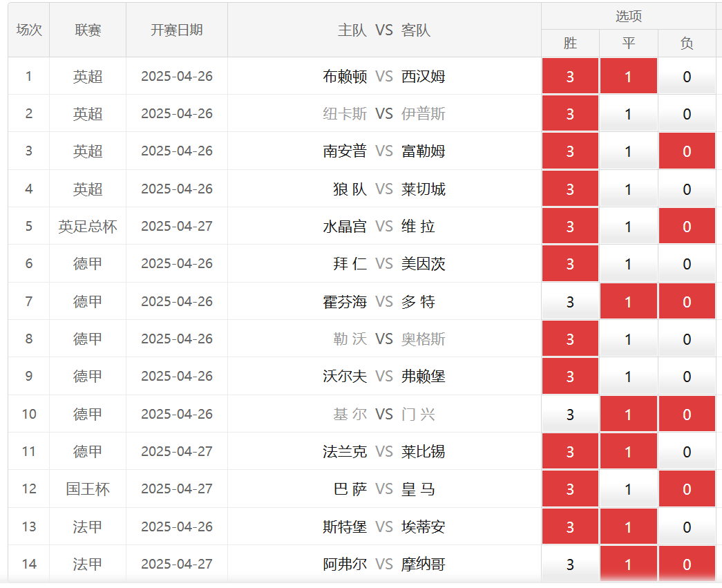This screenshot has height=588, width=722.
Task: Toggle 胜 (3) for 水晶宫 VS 维拉
Action: tap(570, 226)
